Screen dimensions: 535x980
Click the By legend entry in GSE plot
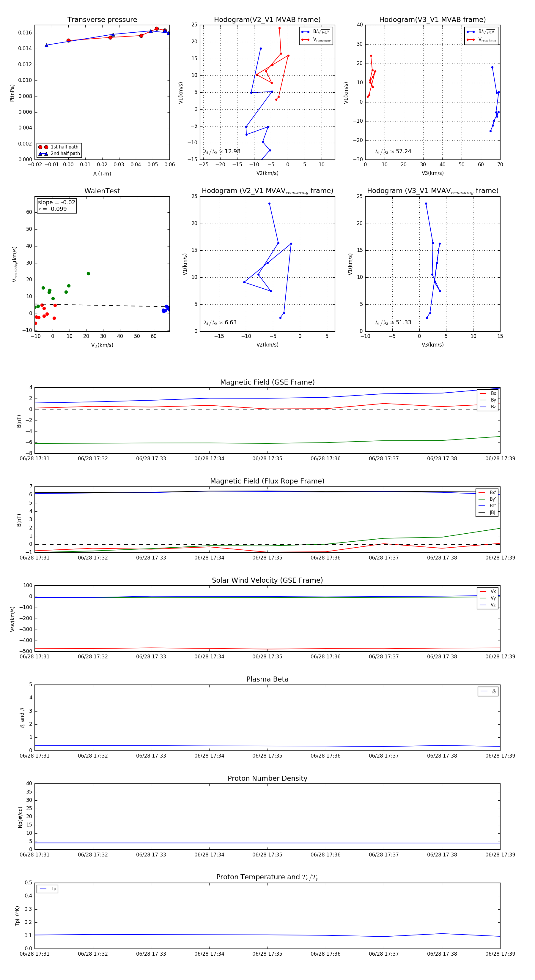[488, 400]
